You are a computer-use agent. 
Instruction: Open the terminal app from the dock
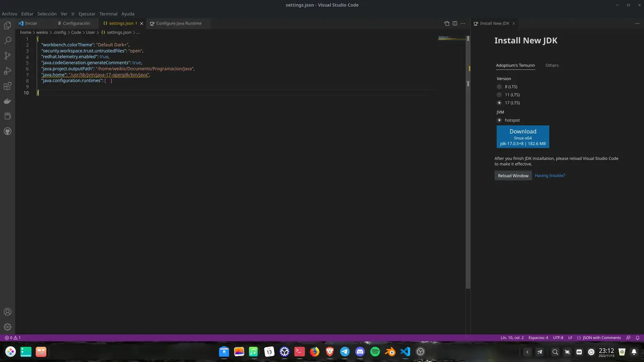(299, 352)
